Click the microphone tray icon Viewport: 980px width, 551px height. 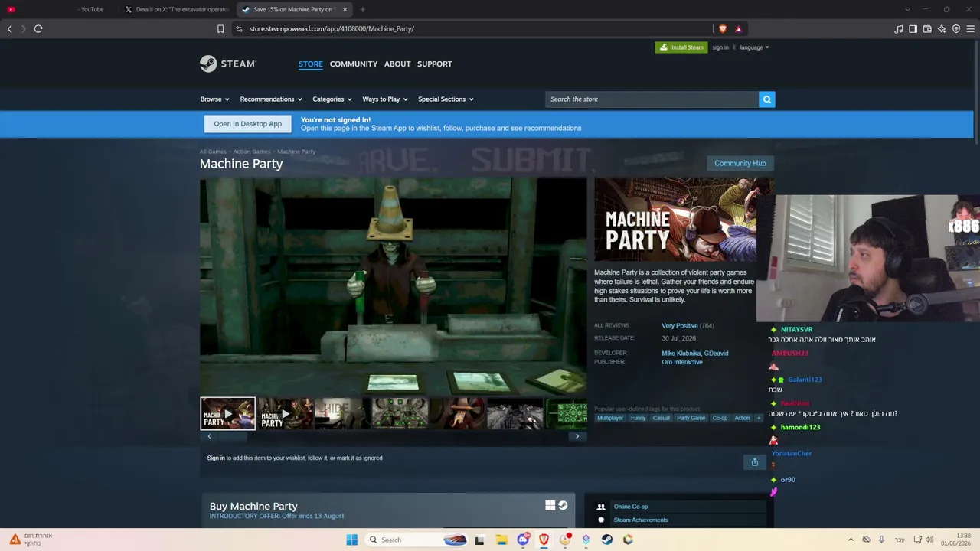pyautogui.click(x=882, y=540)
